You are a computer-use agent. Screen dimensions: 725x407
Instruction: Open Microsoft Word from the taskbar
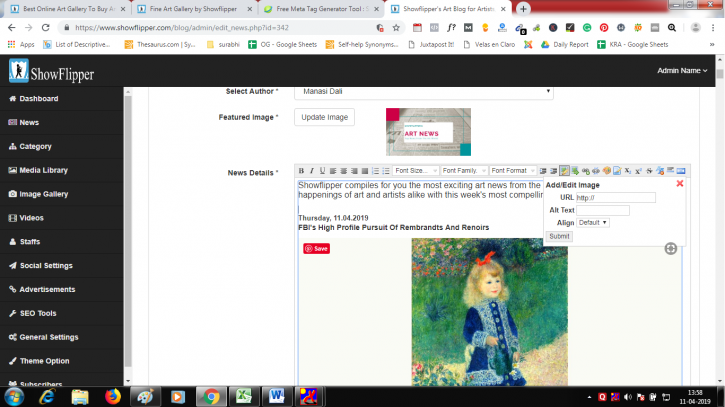[276, 396]
